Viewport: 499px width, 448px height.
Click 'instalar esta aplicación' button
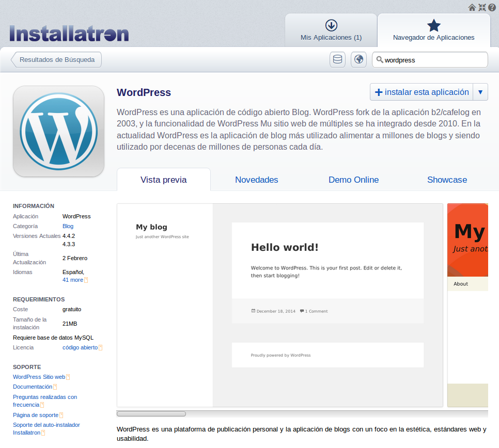pyautogui.click(x=422, y=92)
